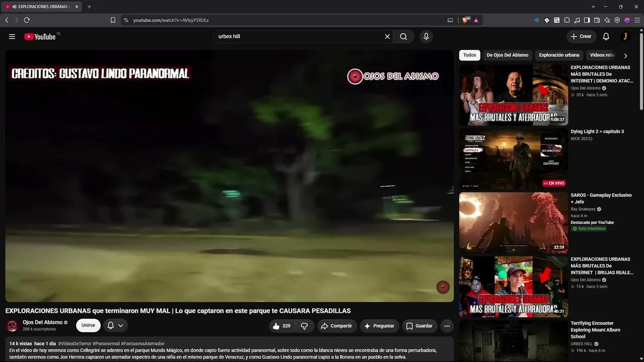Save the video with Guardar

pos(419,326)
